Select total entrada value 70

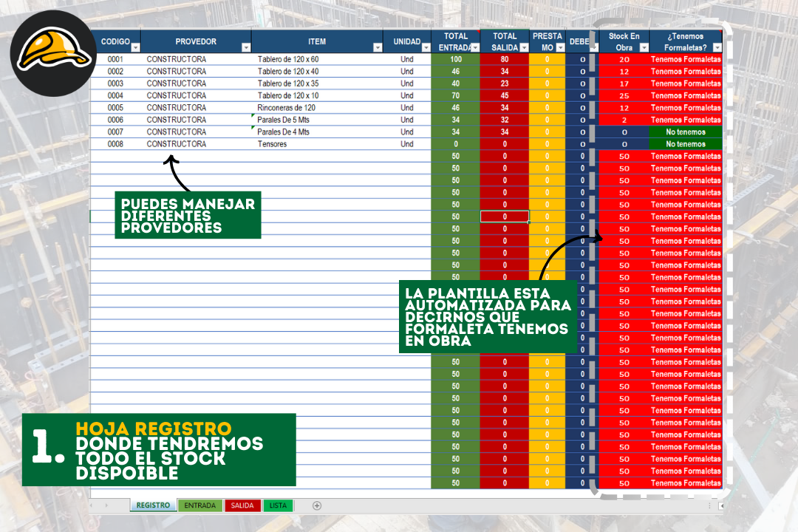pyautogui.click(x=455, y=96)
